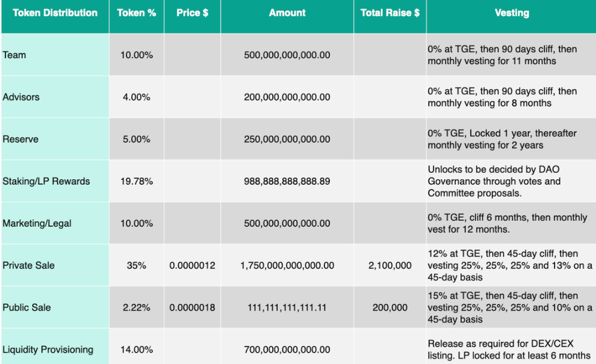Click the Total Raise $ header
The width and height of the screenshot is (596, 364).
390,13
